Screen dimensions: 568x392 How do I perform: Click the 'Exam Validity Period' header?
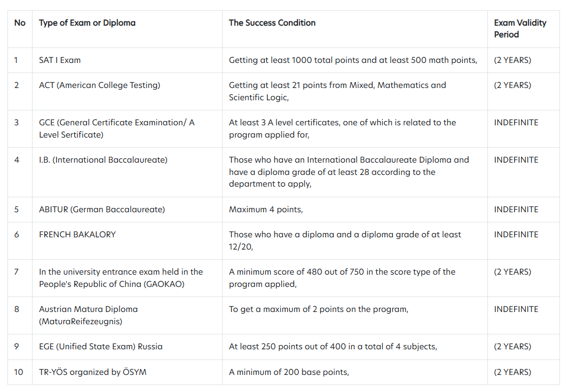[x=520, y=29]
